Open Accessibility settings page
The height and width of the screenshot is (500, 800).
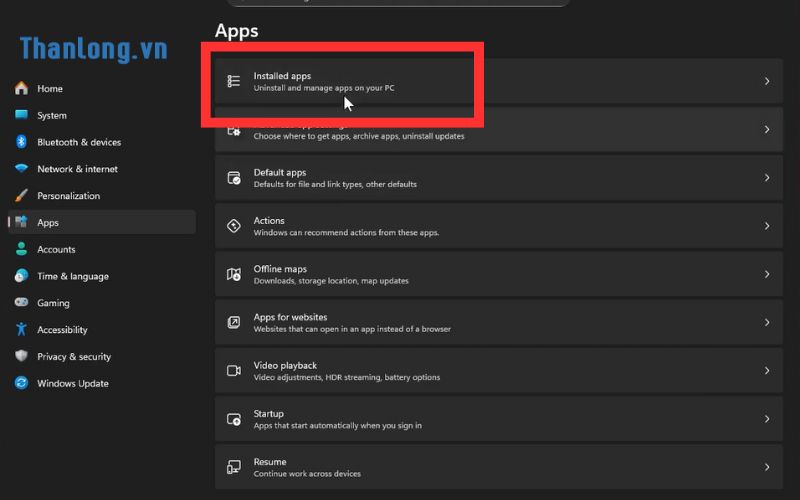tap(102, 330)
